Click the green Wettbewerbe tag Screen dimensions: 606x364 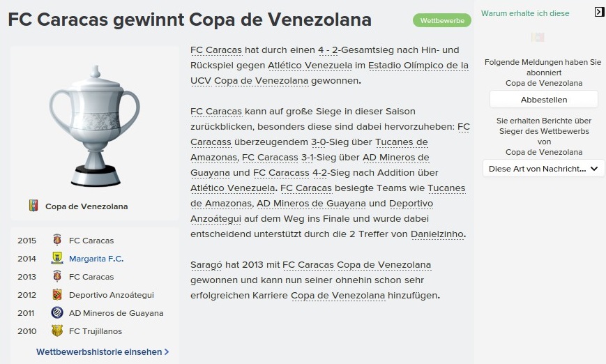point(442,20)
